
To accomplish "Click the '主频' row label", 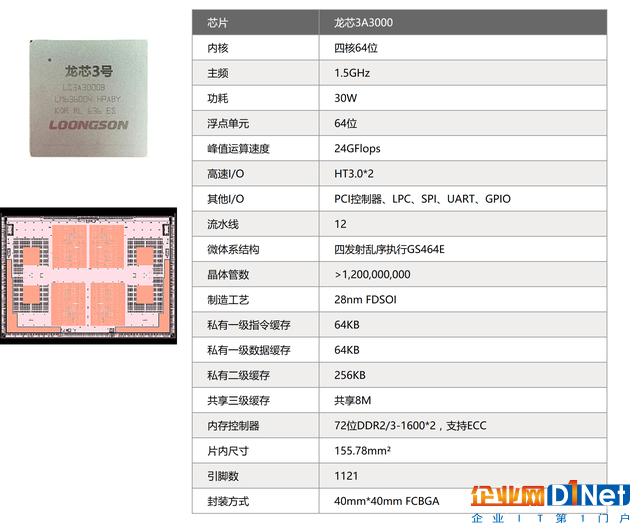I will click(x=217, y=73).
